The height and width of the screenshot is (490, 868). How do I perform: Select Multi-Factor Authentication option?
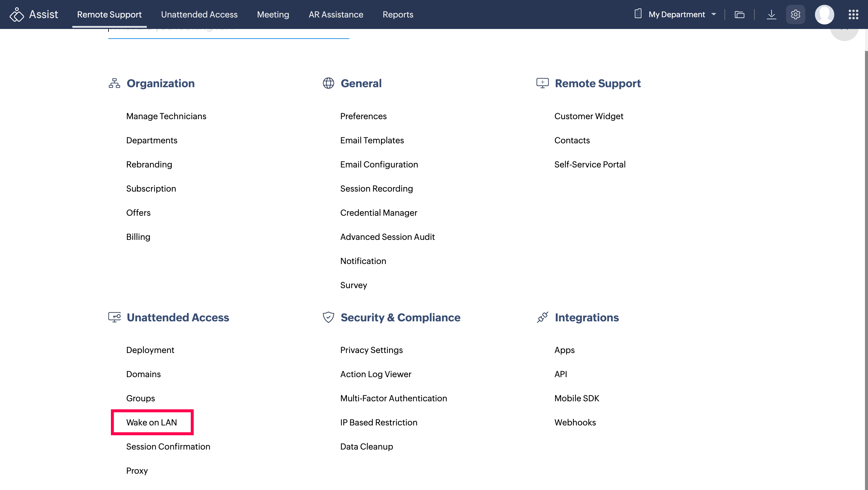(393, 398)
